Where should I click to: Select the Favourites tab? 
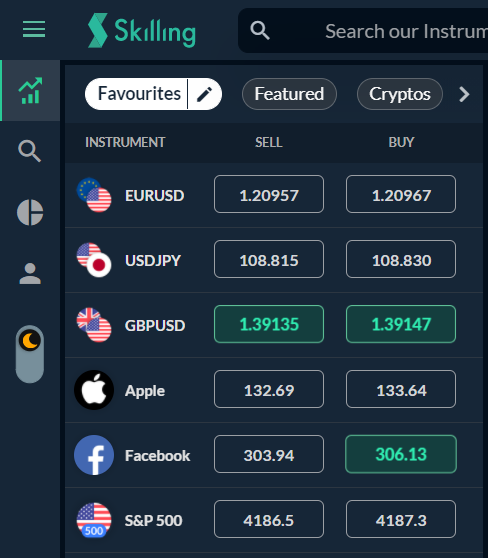(x=139, y=94)
